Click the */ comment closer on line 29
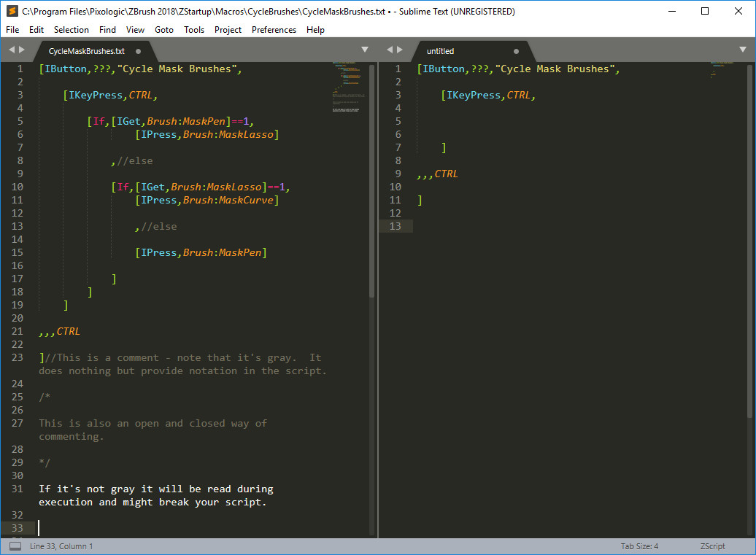 click(x=45, y=462)
